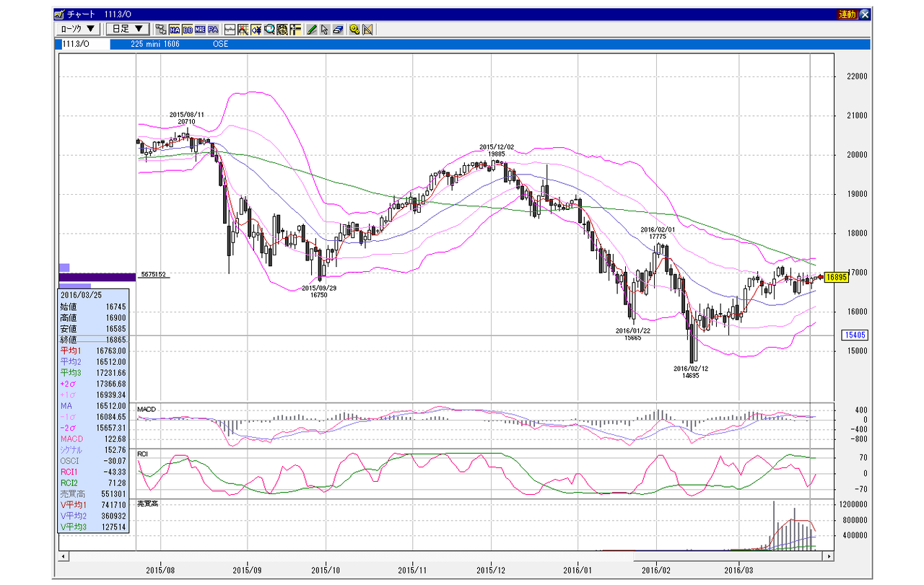This screenshot has width=924, height=585.
Task: Click the +2σ 17366.68 row
Action: click(93, 384)
